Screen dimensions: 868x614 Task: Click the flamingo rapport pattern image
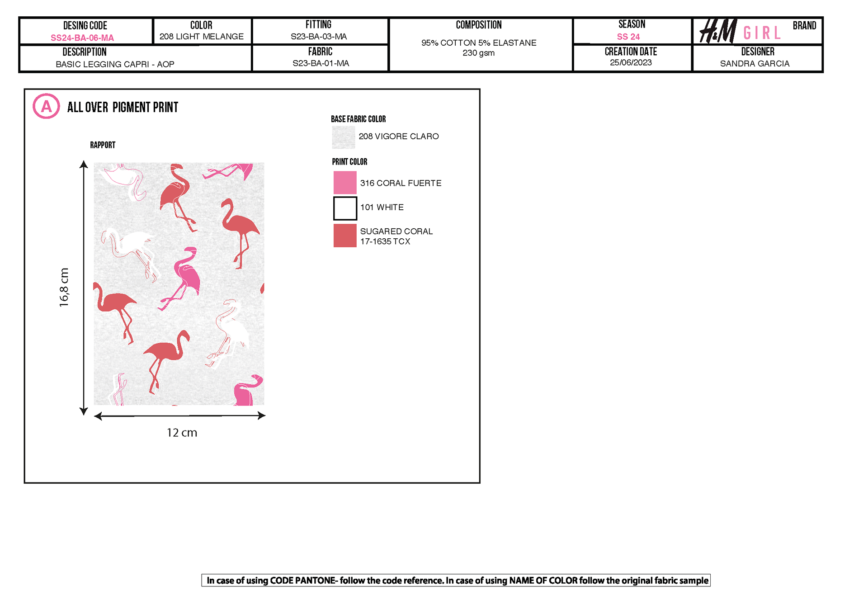[x=179, y=284]
